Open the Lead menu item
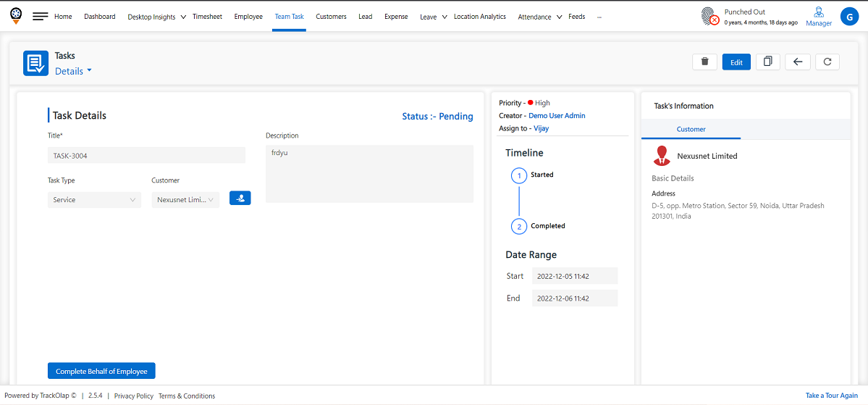 [366, 17]
